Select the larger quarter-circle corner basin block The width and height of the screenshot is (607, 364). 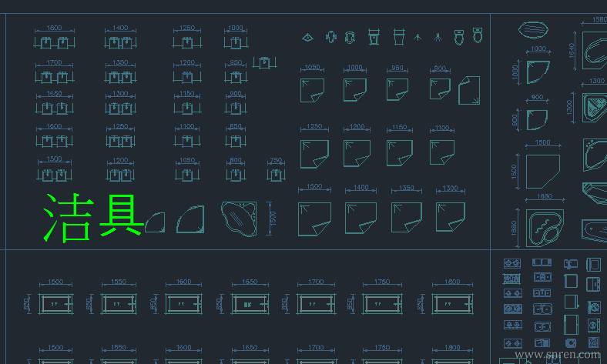point(190,219)
